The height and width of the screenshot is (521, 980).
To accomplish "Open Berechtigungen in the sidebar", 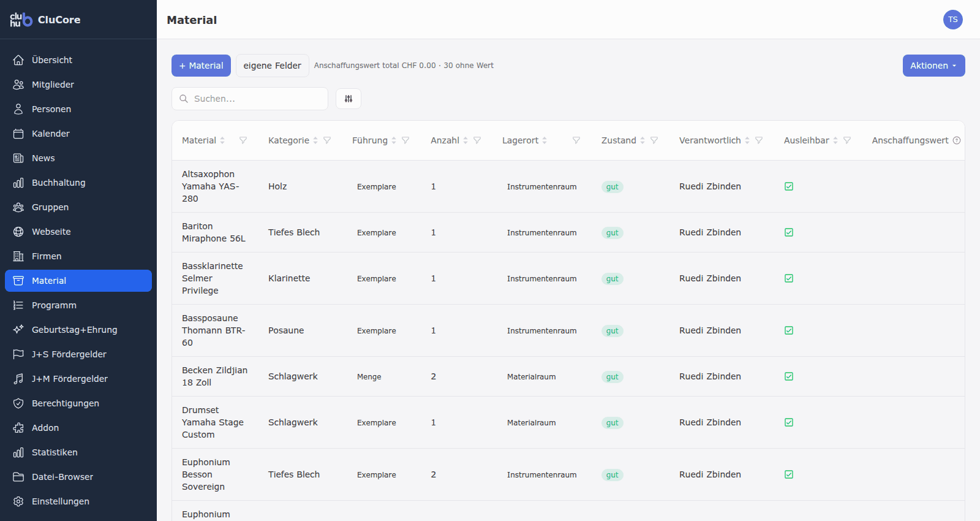I will [78, 403].
